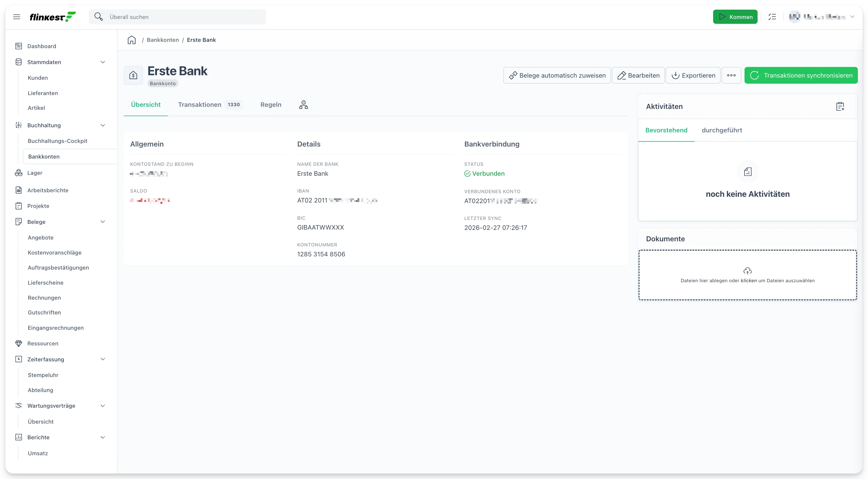Select the Bevorstehend activities tab
The height and width of the screenshot is (479, 868).
tap(666, 130)
